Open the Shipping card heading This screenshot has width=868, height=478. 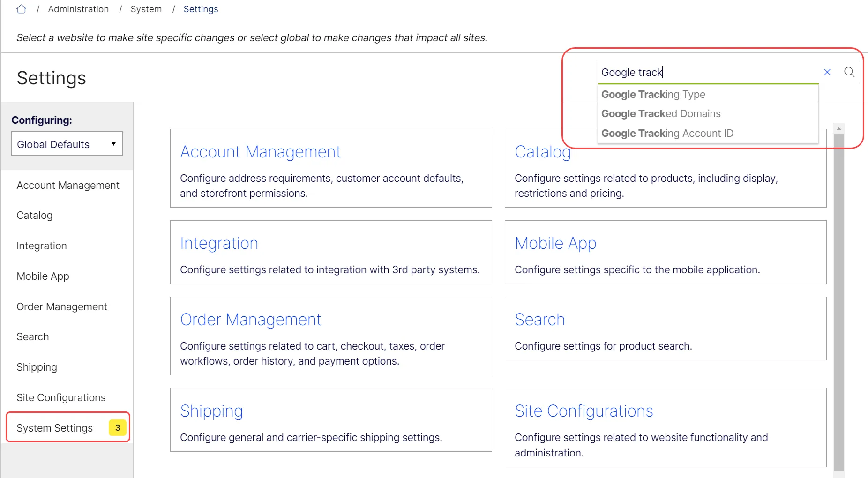(212, 411)
